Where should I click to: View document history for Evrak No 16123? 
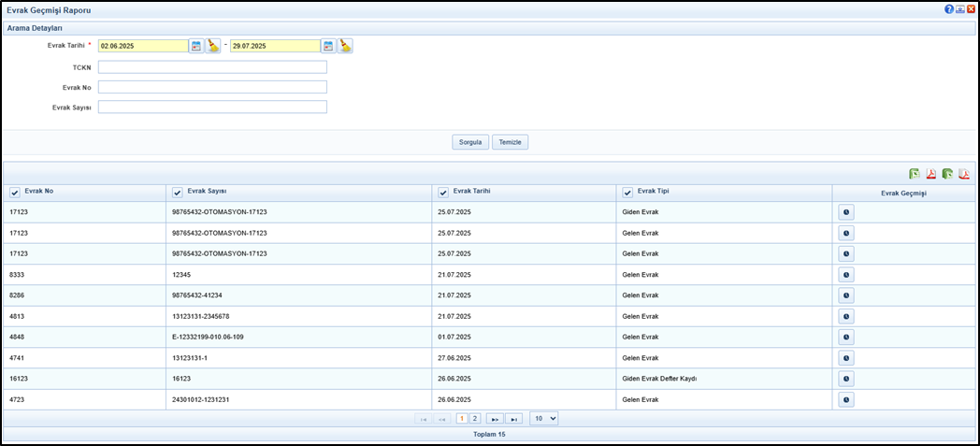pos(846,379)
